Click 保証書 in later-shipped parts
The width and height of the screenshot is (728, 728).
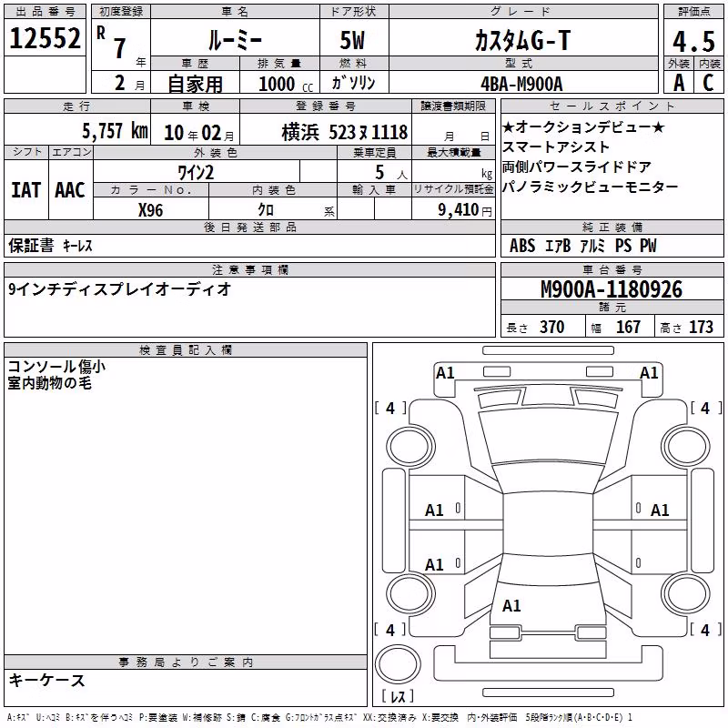(31, 245)
